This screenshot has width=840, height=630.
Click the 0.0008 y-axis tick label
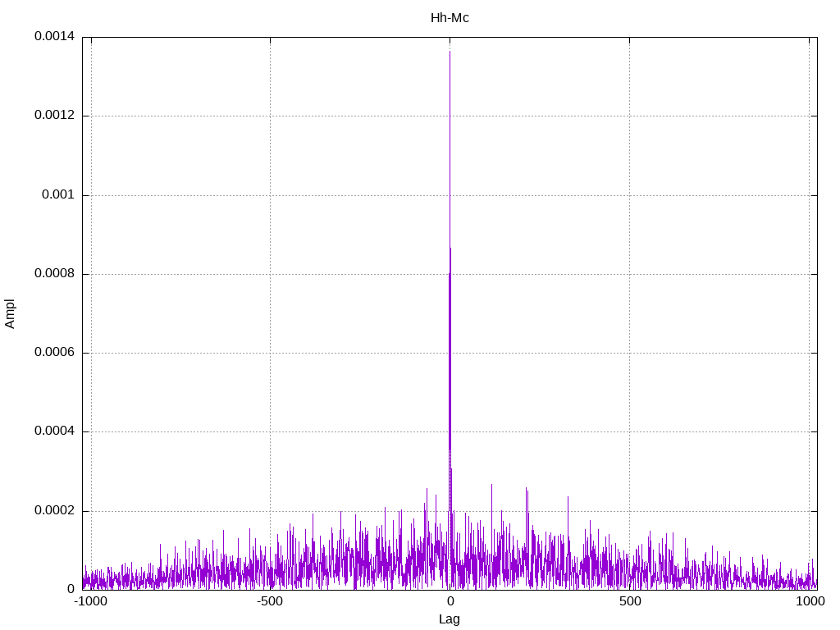click(x=53, y=274)
